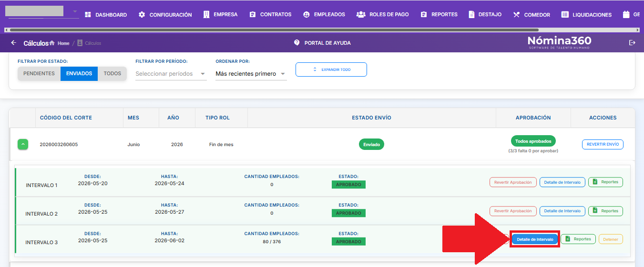Open the Empleados menu item
The width and height of the screenshot is (644, 267).
(x=324, y=15)
